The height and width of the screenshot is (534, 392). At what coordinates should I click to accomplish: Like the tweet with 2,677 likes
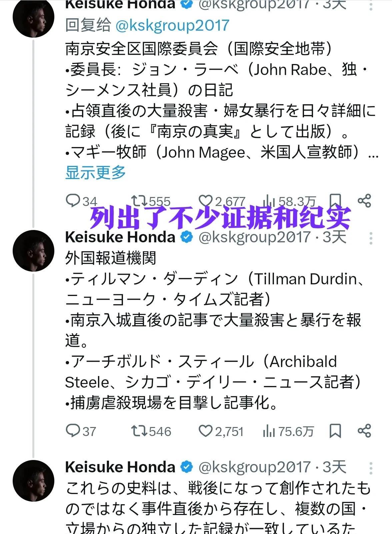pyautogui.click(x=205, y=201)
